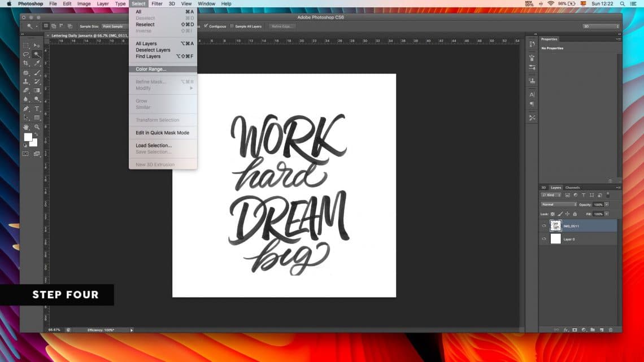Select the Horizontal Type tool
644x362 pixels.
coord(37,109)
